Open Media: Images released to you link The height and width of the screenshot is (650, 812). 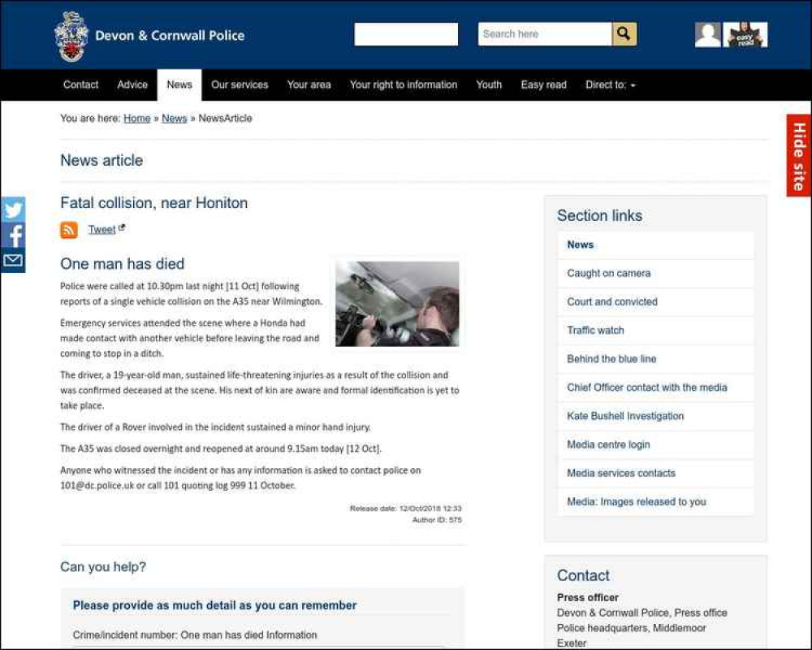[x=655, y=501]
